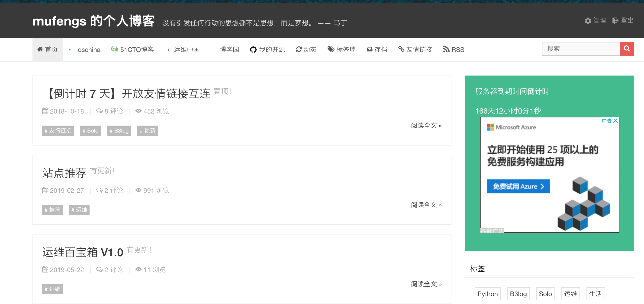Click 8 评论 comments on first post
The width and height of the screenshot is (644, 304).
[x=109, y=111]
